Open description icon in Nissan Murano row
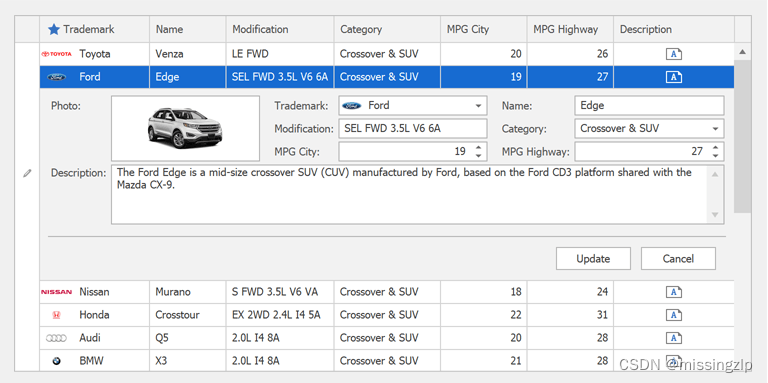Viewport: 768px width, 383px height. [x=674, y=292]
